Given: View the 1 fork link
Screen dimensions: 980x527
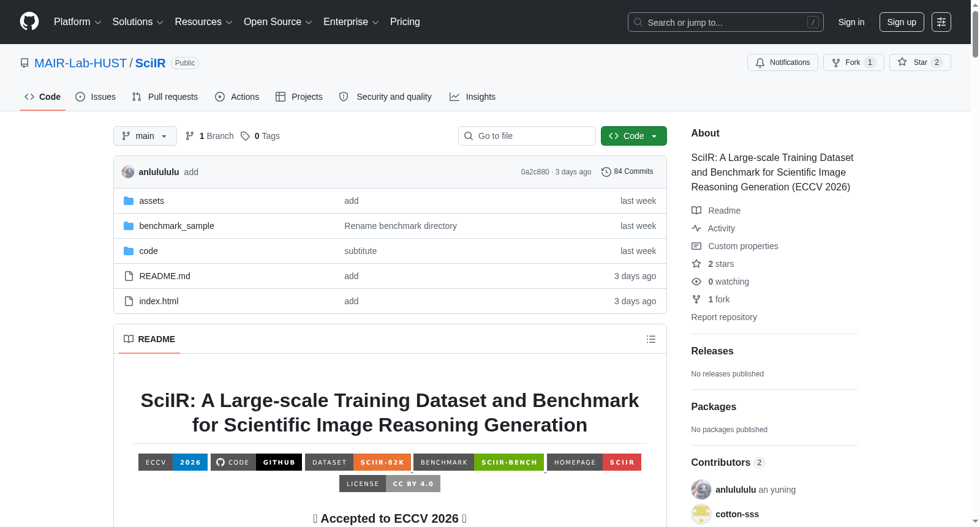Looking at the screenshot, I should pos(710,299).
